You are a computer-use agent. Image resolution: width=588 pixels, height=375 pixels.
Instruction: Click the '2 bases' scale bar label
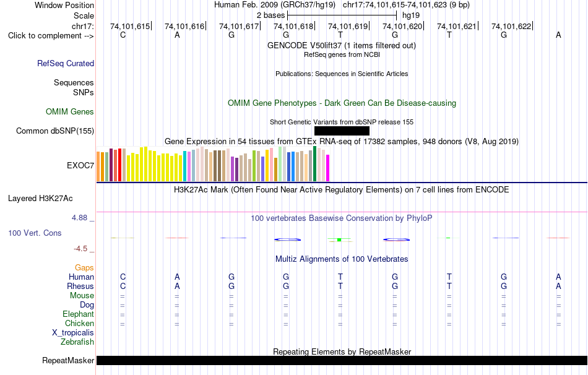(x=270, y=15)
